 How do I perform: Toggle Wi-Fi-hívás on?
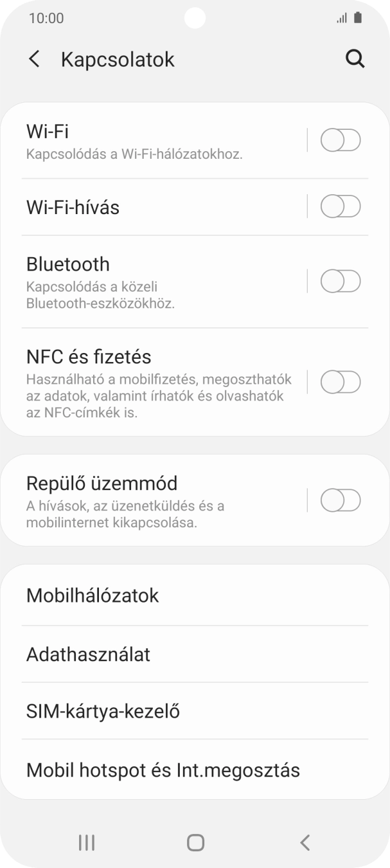click(341, 206)
